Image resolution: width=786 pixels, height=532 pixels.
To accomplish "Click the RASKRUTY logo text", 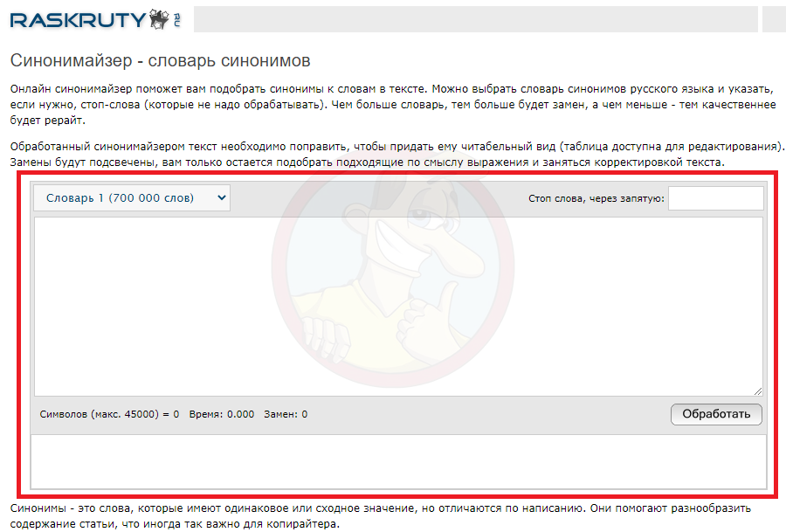I will [78, 20].
